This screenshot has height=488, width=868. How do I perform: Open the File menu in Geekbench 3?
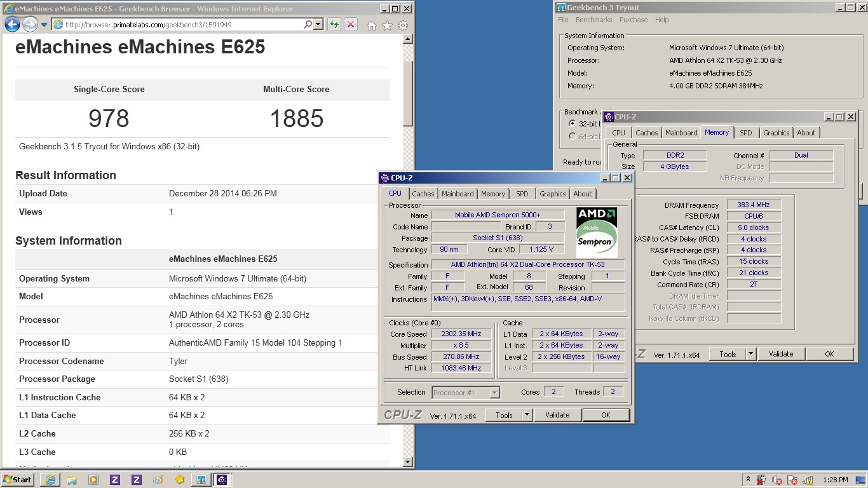click(x=563, y=20)
